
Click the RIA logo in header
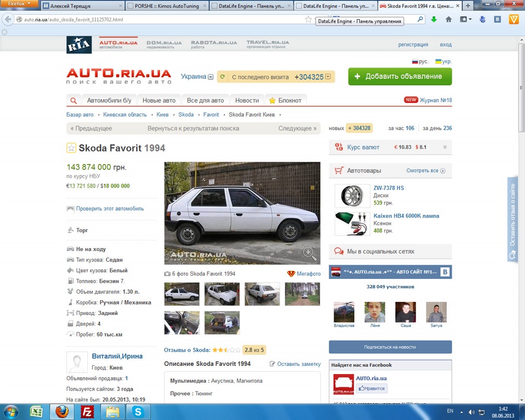tap(79, 45)
